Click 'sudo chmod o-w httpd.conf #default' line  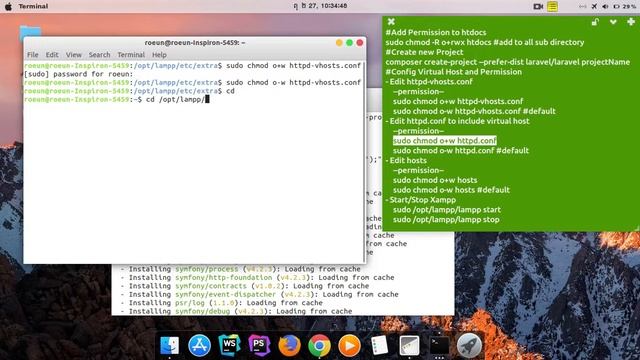(x=461, y=150)
